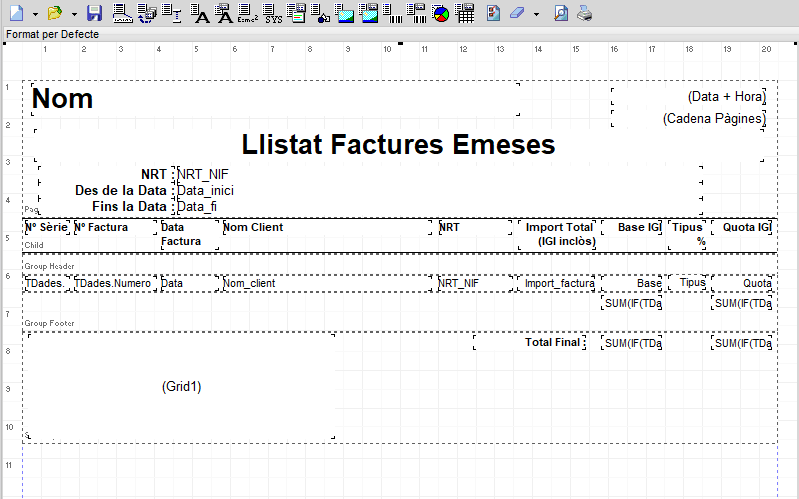The image size is (799, 499).
Task: Select the pie chart tool icon
Action: coord(441,13)
